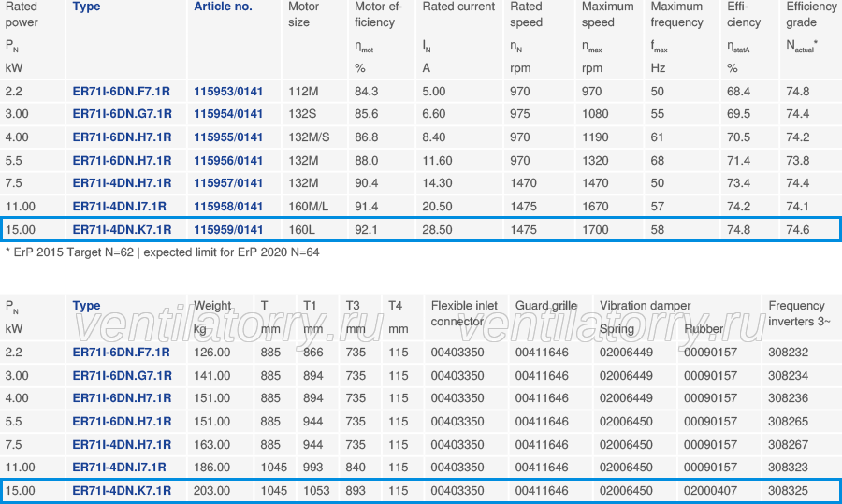
Task: Select maximum speed value 1700
Action: point(595,230)
